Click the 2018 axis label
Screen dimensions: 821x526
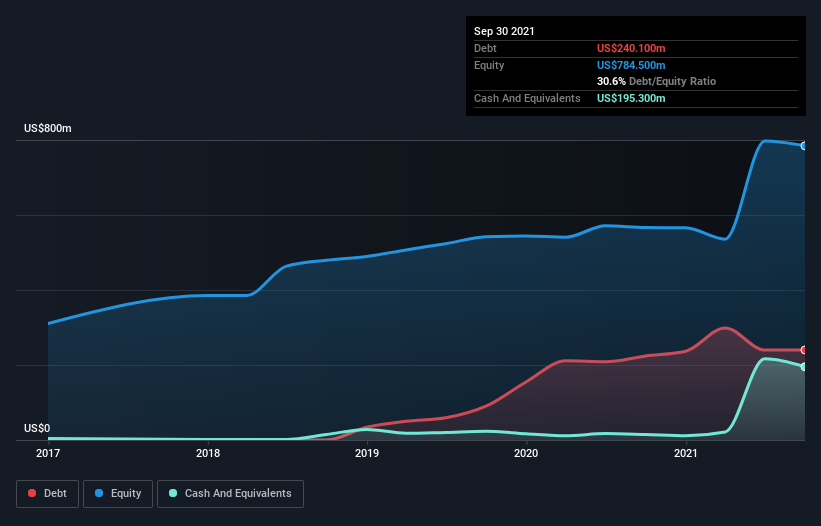tap(208, 453)
